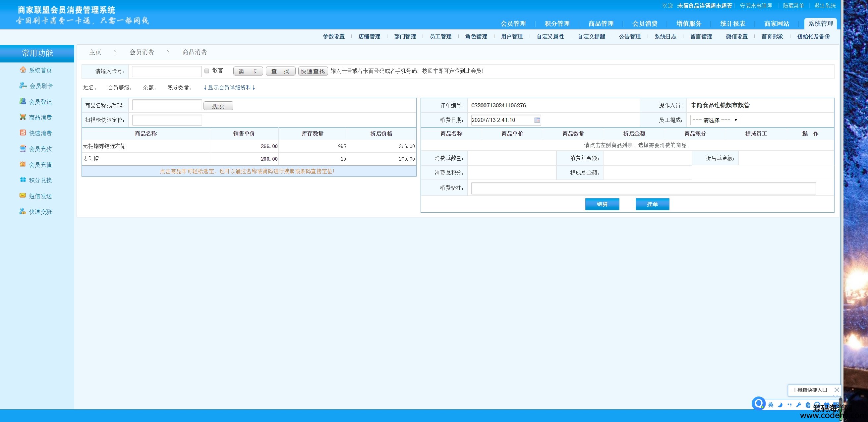Viewport: 868px width, 422px height.
Task: Open the 会员管理 top menu
Action: 513,24
